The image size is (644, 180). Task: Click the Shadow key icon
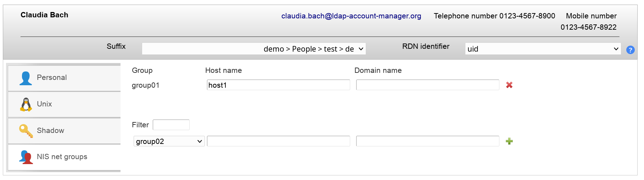coord(26,130)
